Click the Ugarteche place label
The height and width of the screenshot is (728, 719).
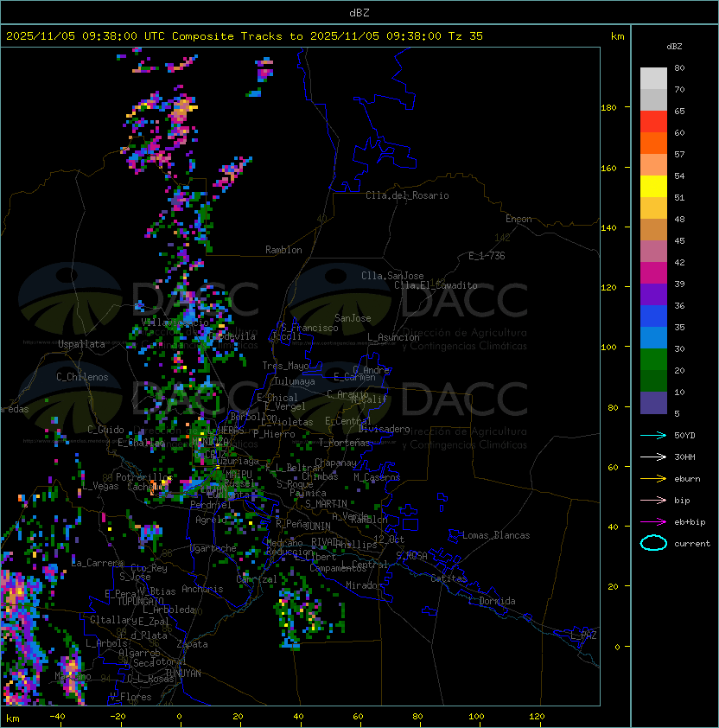[x=213, y=548]
